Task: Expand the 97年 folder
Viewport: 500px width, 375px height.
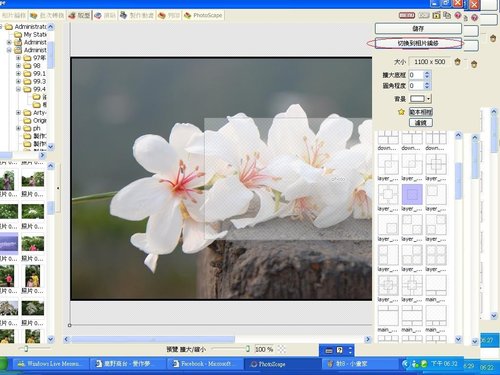Action: coord(18,58)
